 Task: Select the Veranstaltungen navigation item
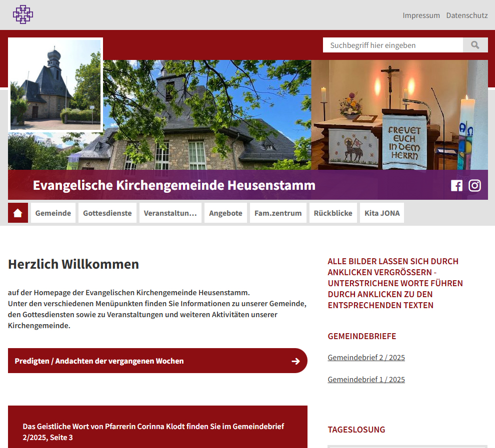tap(170, 213)
